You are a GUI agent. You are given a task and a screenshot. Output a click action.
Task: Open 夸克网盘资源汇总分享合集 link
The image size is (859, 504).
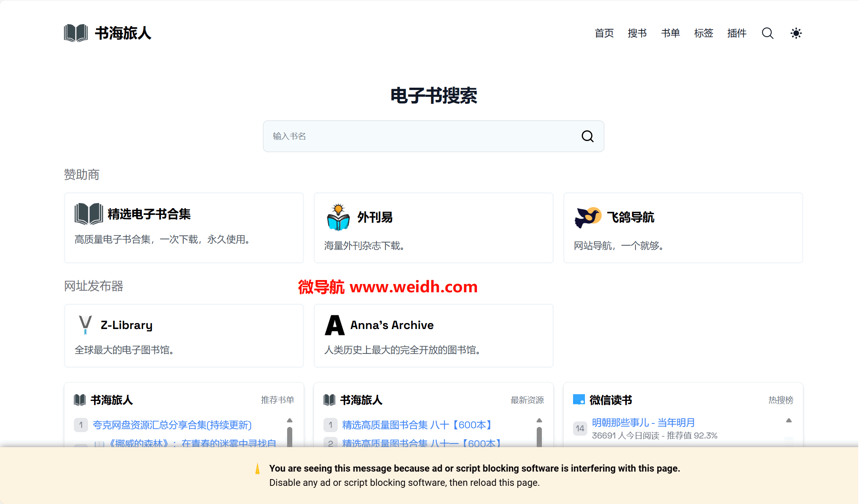[172, 425]
